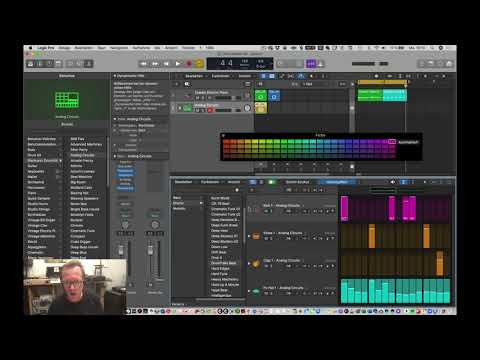The height and width of the screenshot is (360, 480).
Task: Mute the Analog Circuits track
Action: tap(197, 110)
